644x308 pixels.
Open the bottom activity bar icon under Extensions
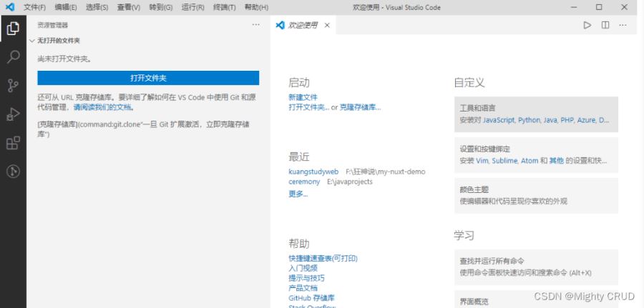(13, 171)
